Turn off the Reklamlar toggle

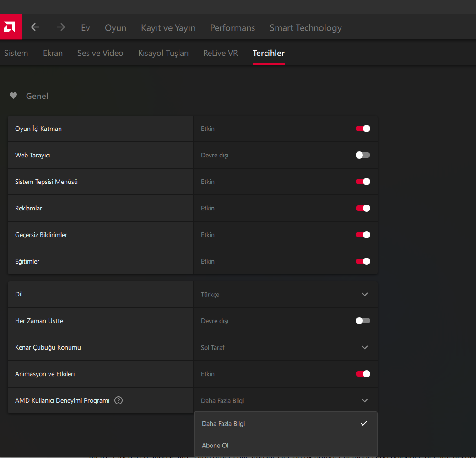[362, 208]
